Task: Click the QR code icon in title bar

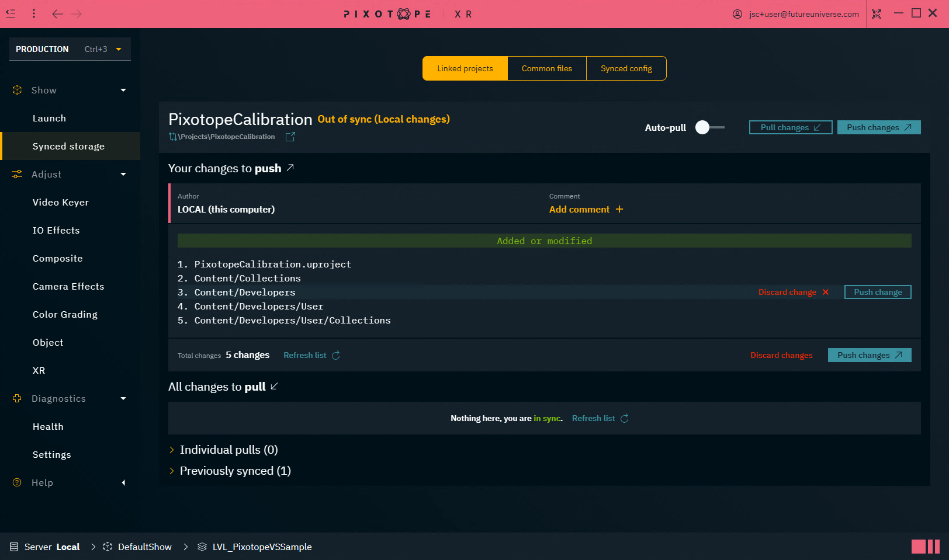Action: 877,14
